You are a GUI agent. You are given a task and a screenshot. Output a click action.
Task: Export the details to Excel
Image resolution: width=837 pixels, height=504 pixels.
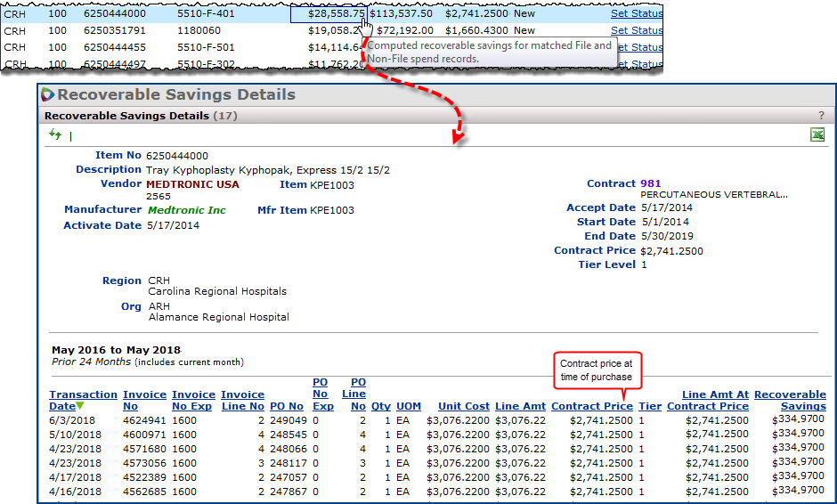[817, 134]
